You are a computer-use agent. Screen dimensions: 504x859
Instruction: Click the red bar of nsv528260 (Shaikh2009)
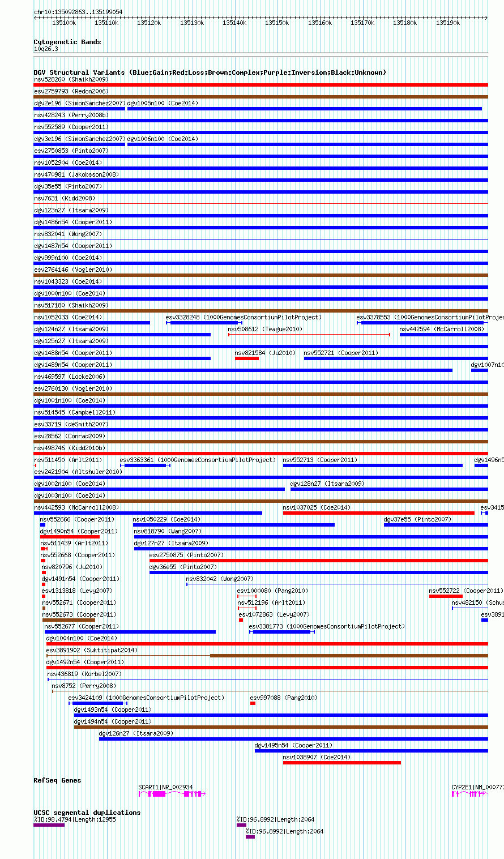click(261, 85)
